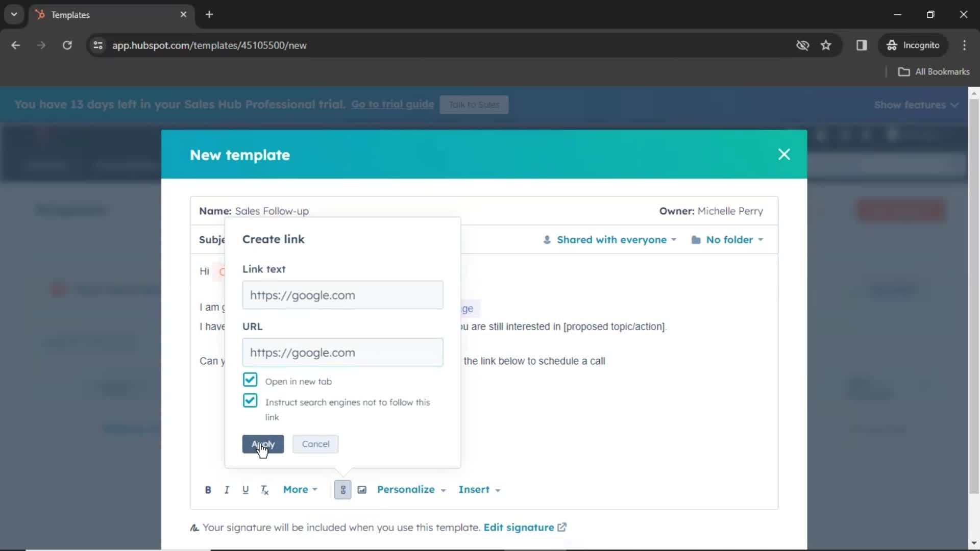Screen dimensions: 980x551
Task: Uncheck the Open in new tab checkbox
Action: pyautogui.click(x=250, y=380)
